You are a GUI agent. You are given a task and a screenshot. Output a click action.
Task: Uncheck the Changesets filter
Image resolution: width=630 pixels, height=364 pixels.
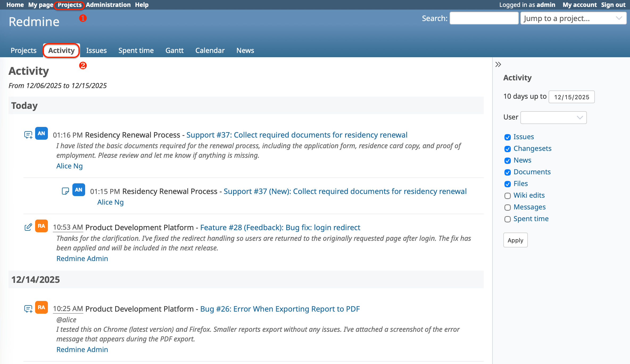click(x=508, y=149)
